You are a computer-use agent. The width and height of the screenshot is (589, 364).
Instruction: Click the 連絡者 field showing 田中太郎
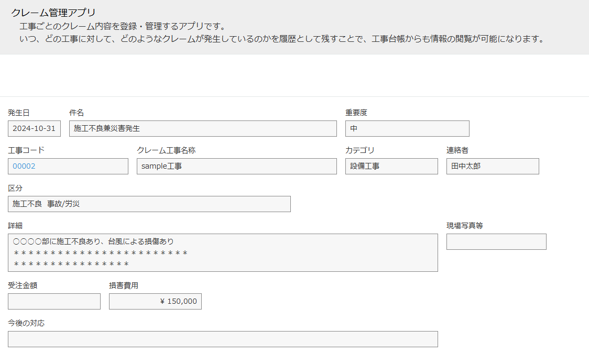click(x=493, y=166)
